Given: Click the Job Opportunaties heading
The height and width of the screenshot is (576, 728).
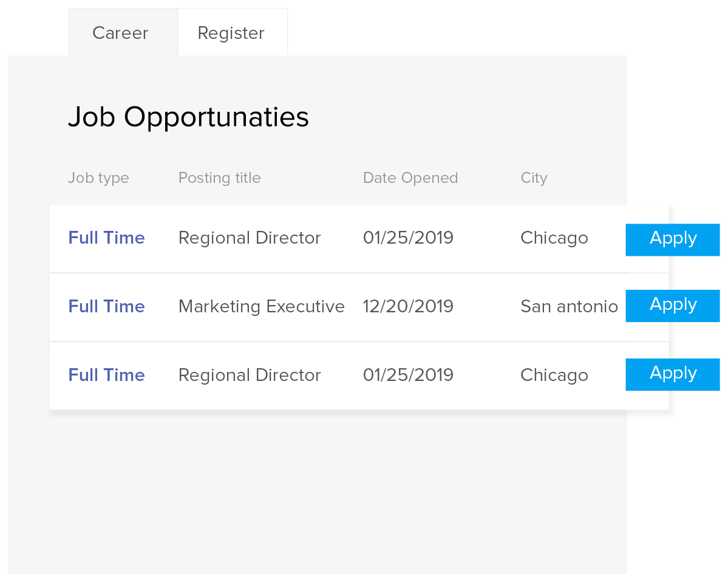Looking at the screenshot, I should [x=188, y=117].
